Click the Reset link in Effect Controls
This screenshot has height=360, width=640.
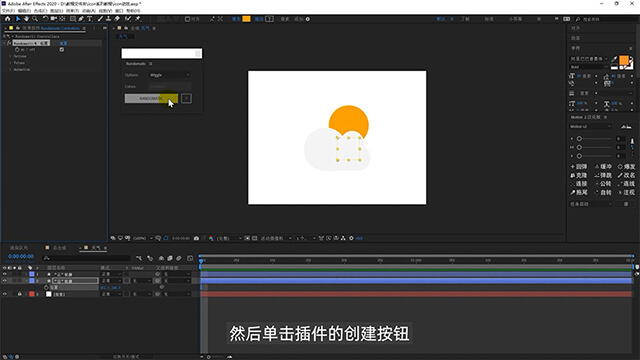click(x=63, y=43)
